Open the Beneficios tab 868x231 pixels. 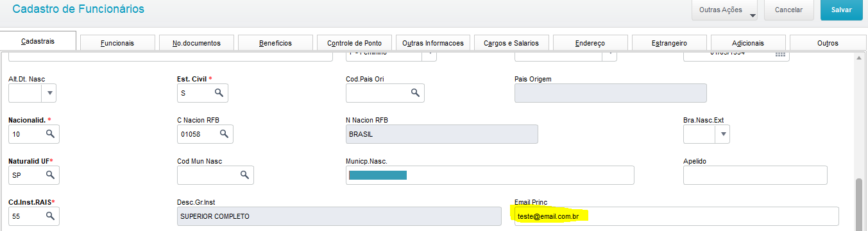click(x=275, y=43)
